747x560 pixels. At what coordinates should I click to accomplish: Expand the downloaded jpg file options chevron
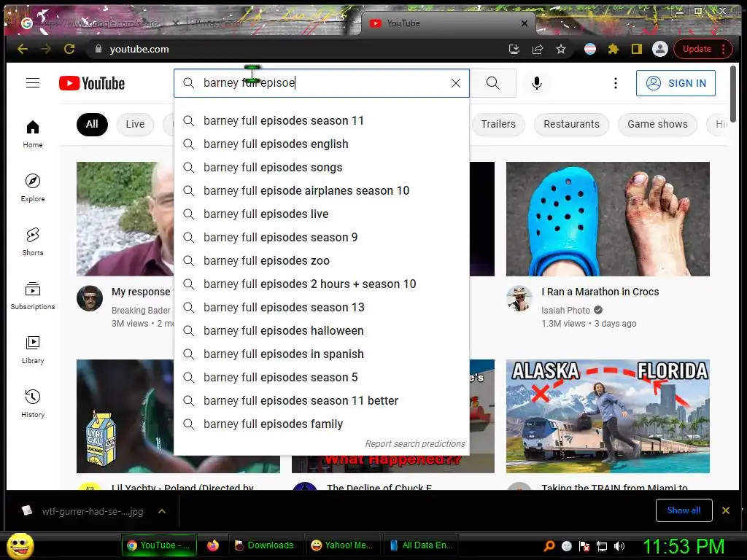162,511
